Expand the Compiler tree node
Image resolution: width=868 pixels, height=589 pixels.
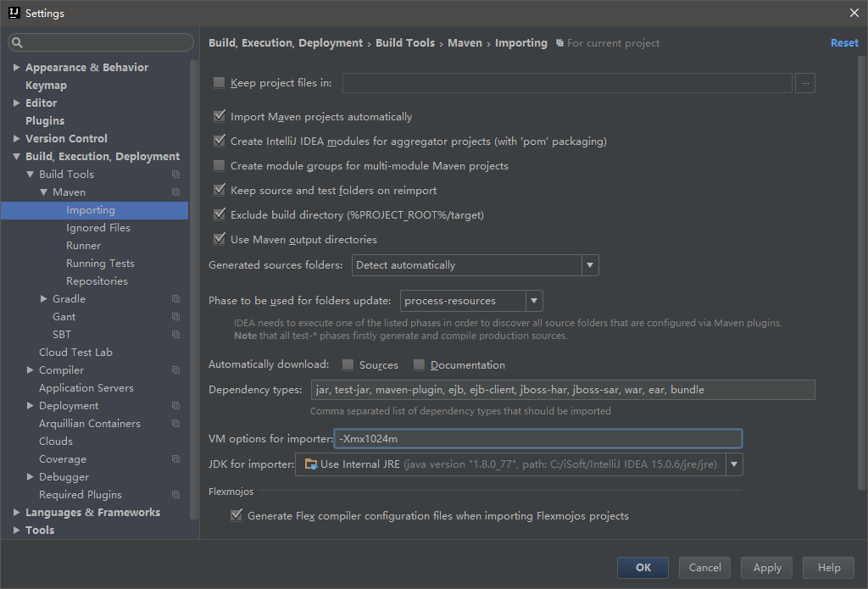31,370
